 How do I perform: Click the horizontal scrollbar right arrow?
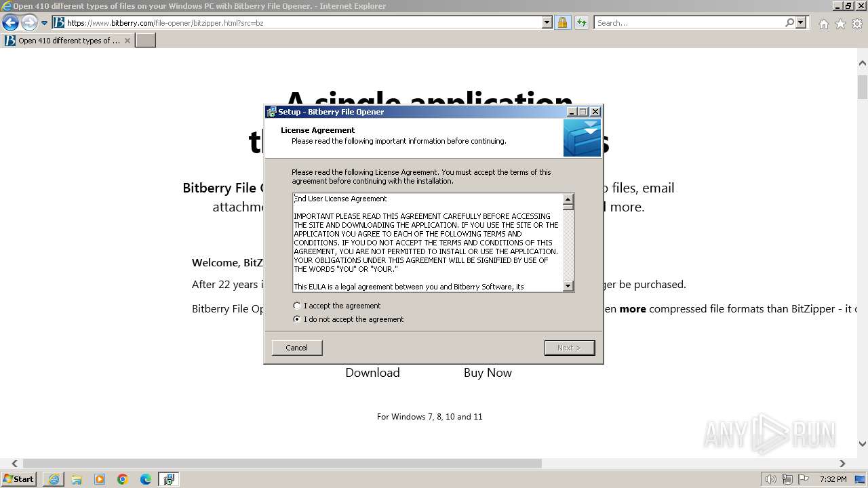pyautogui.click(x=842, y=464)
